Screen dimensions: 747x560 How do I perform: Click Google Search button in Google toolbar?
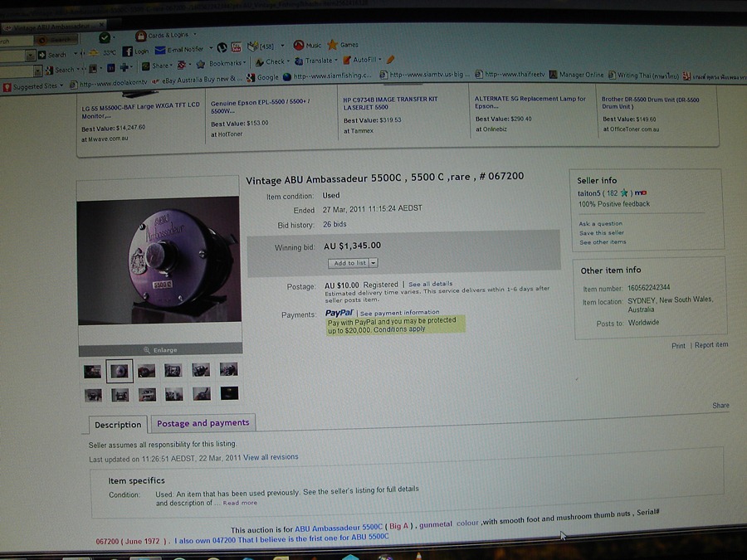(60, 70)
